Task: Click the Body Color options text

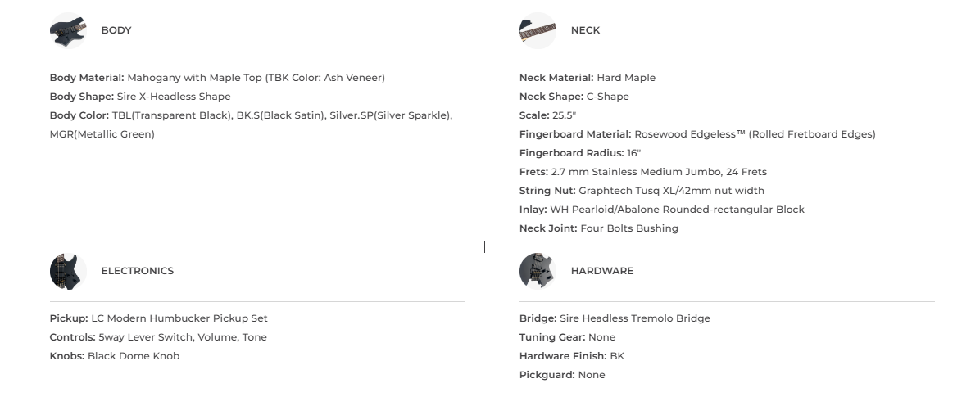Action: (251, 115)
